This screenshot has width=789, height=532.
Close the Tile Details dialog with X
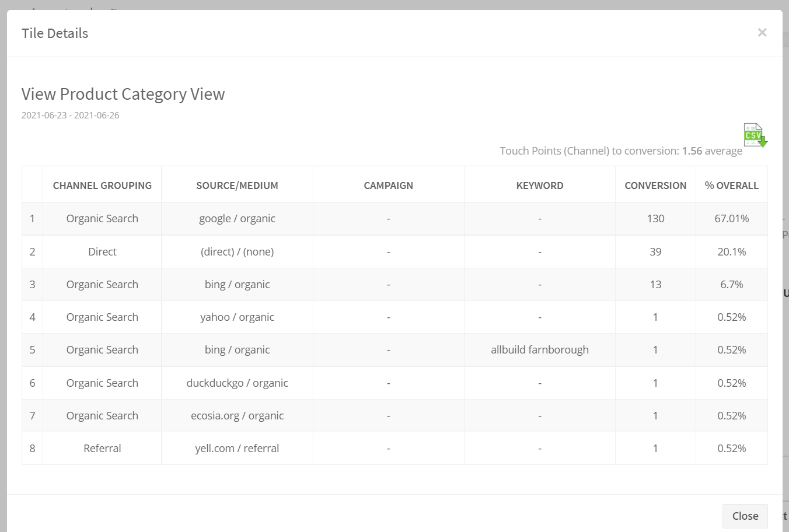tap(762, 33)
